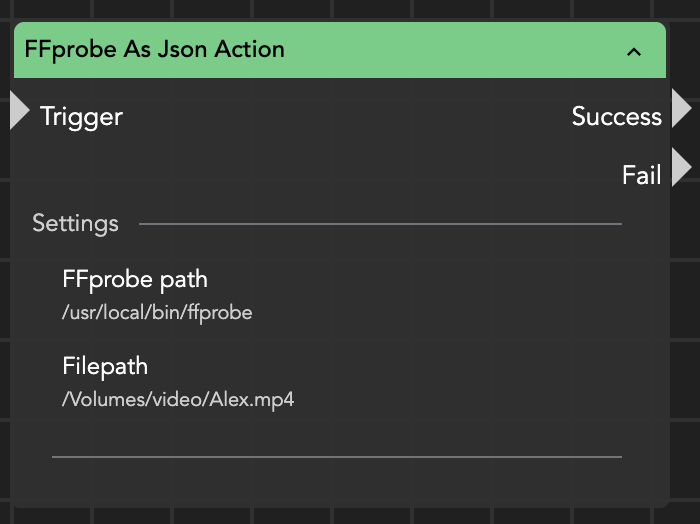The width and height of the screenshot is (700, 524).
Task: Click the bottom divider line of the node
Action: coord(336,457)
